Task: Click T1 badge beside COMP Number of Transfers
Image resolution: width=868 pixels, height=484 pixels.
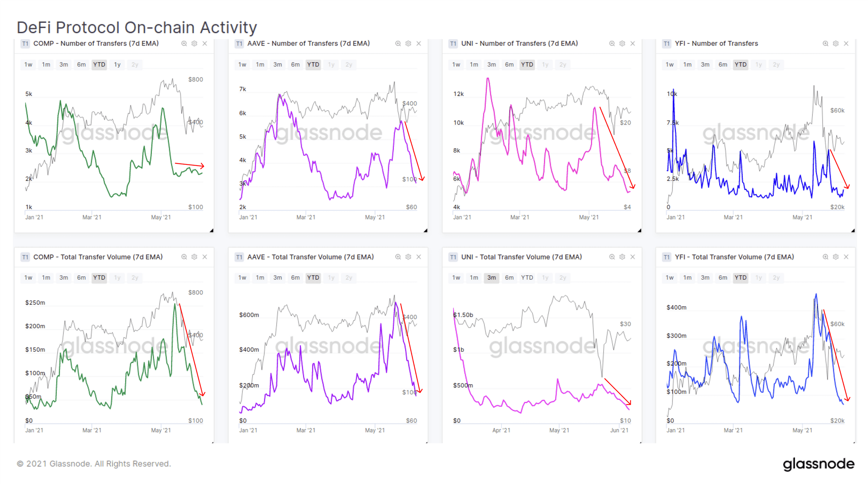Action: pyautogui.click(x=25, y=44)
